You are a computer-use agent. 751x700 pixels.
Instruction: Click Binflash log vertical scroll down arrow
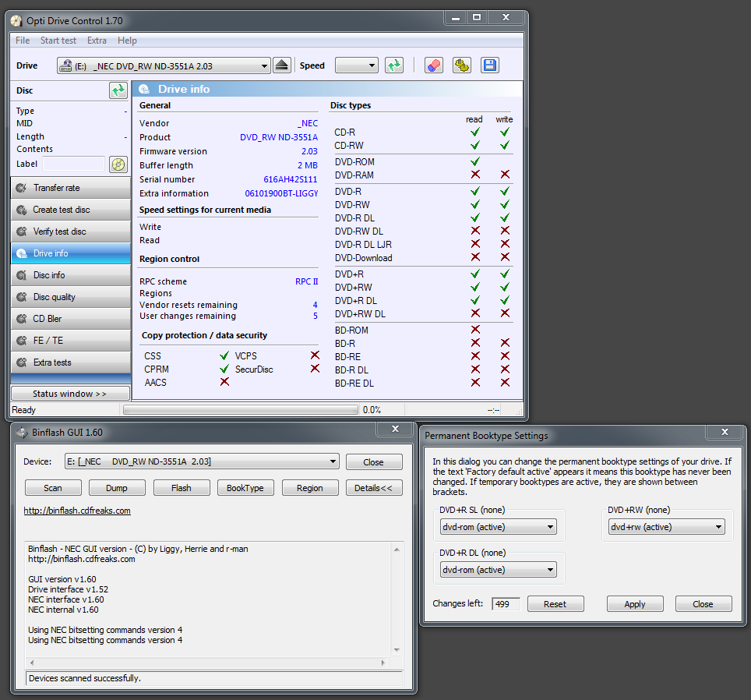(397, 650)
